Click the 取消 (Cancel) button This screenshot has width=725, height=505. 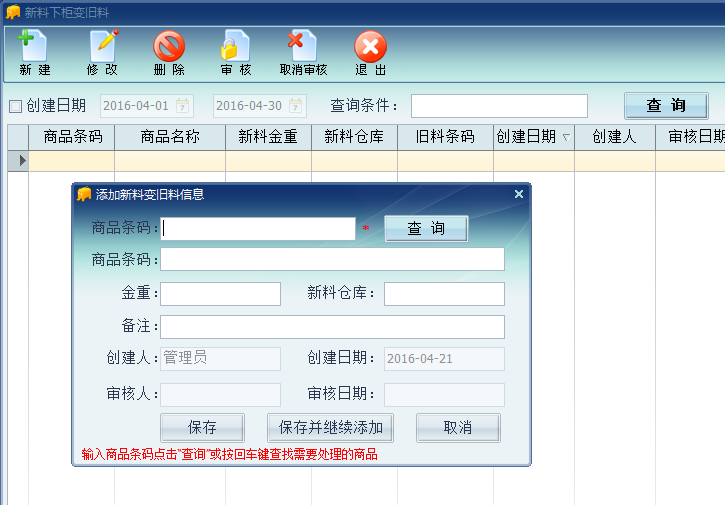(458, 427)
